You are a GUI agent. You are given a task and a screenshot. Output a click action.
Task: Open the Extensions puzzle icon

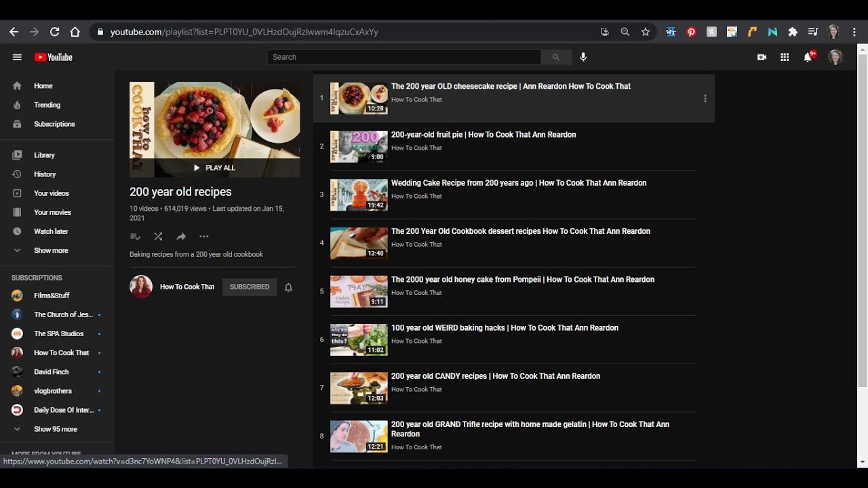point(793,32)
